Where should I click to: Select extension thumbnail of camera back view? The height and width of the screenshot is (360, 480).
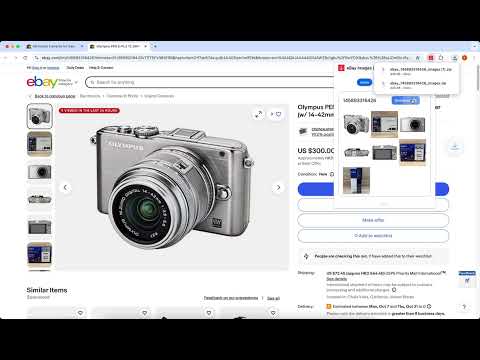(384, 153)
